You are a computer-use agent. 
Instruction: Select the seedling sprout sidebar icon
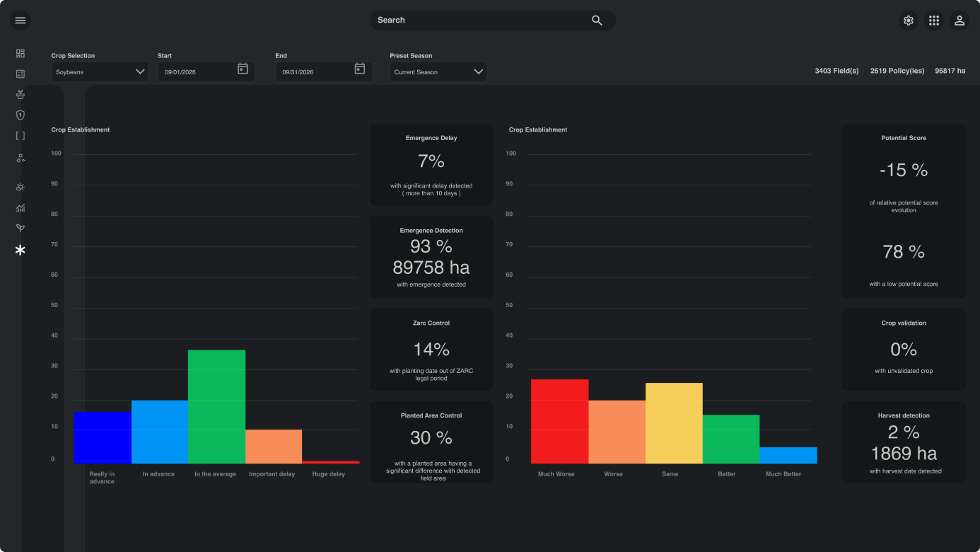point(21,228)
